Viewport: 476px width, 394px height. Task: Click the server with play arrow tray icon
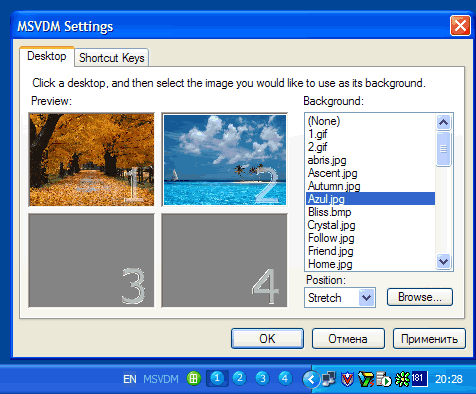point(384,379)
